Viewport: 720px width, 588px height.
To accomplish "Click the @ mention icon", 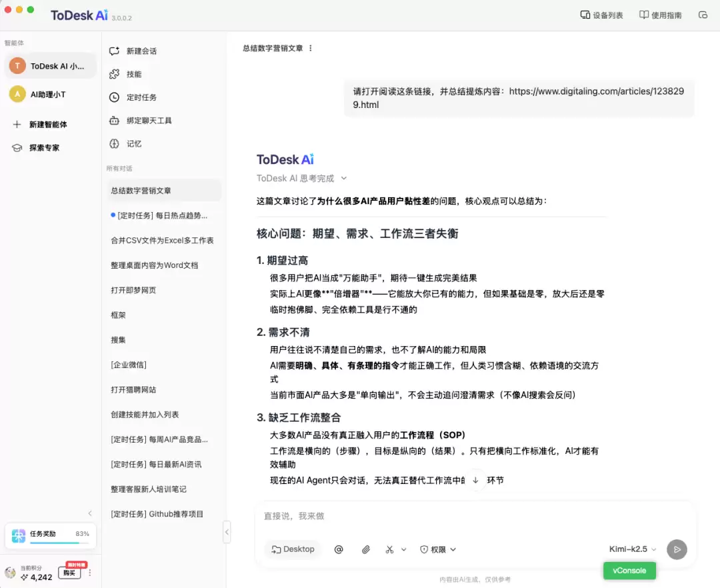I will click(x=339, y=549).
